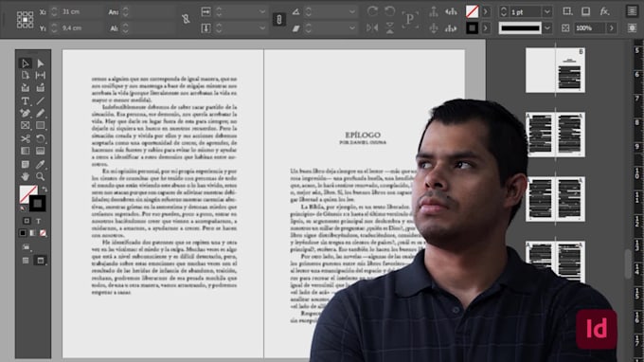Click the reference point locator grid
The width and height of the screenshot is (644, 362).
click(x=25, y=20)
